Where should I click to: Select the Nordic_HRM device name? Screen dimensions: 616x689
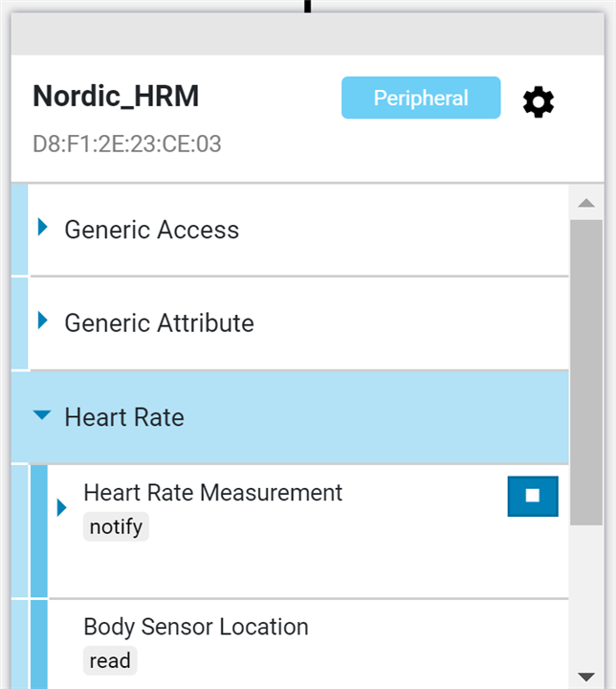pyautogui.click(x=116, y=96)
